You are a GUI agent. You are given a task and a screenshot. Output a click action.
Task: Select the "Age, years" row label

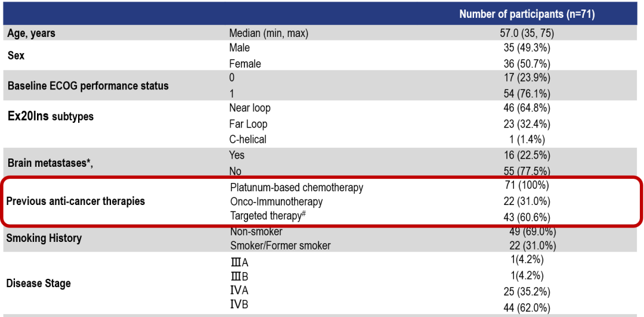point(32,34)
